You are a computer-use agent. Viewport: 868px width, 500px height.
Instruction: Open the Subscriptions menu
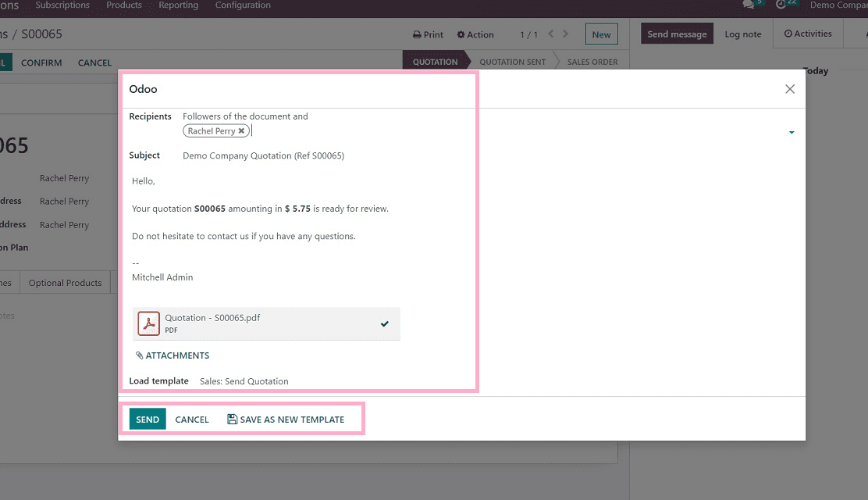62,5
